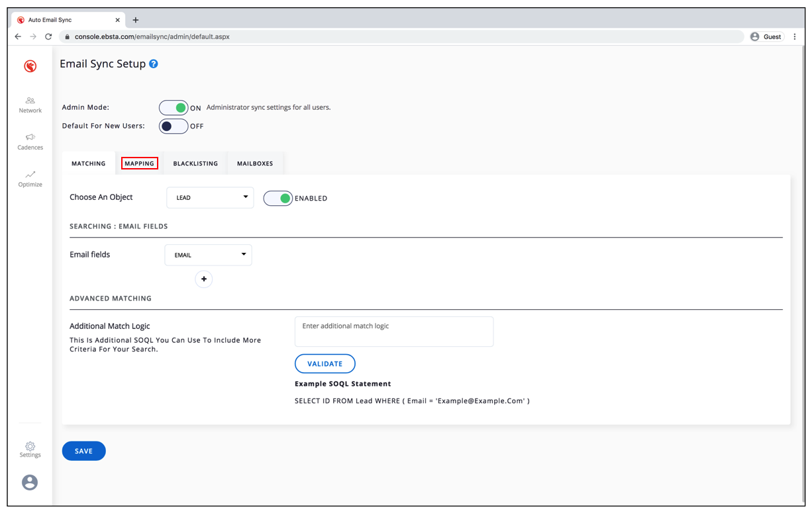The height and width of the screenshot is (515, 812).
Task: Add another email field with plus icon
Action: [204, 279]
